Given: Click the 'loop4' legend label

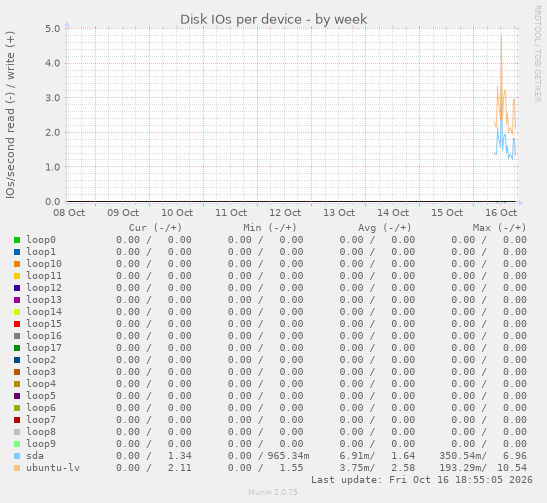Looking at the screenshot, I should tap(41, 384).
